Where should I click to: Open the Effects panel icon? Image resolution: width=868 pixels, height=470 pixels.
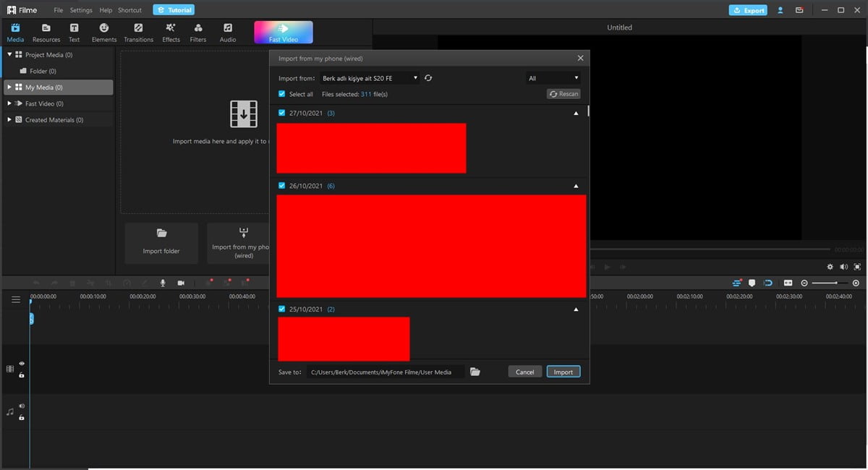(171, 33)
